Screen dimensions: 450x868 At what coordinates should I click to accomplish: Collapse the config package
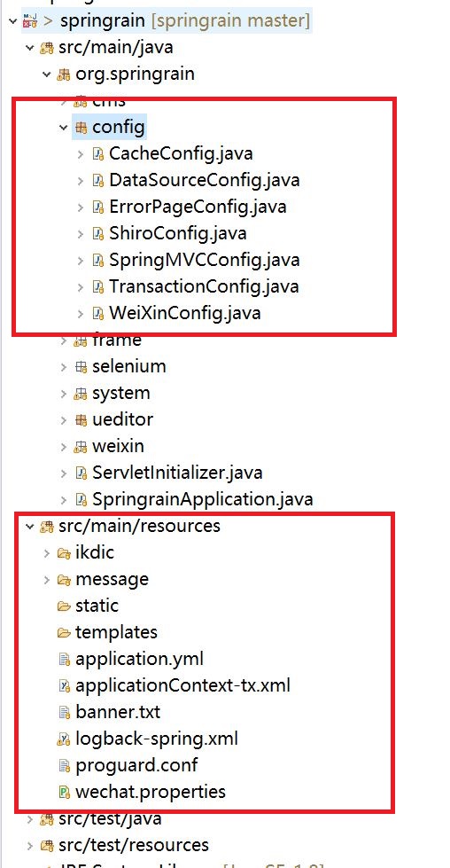64,128
